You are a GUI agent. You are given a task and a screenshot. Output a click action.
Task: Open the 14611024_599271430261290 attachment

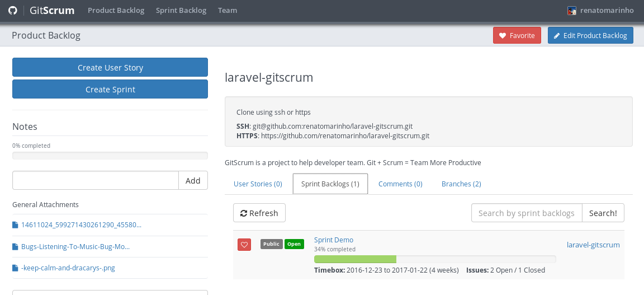tap(81, 225)
